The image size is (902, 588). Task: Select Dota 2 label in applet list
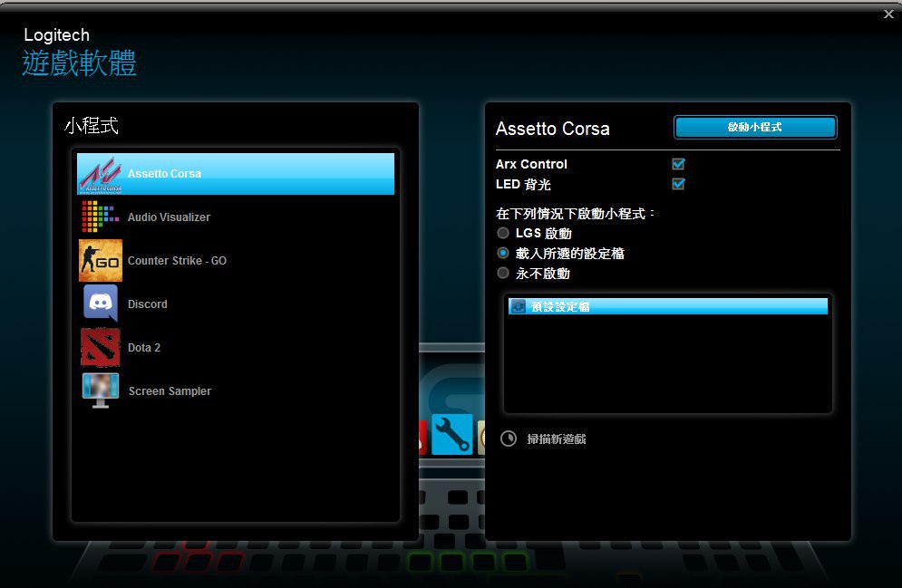(x=144, y=347)
